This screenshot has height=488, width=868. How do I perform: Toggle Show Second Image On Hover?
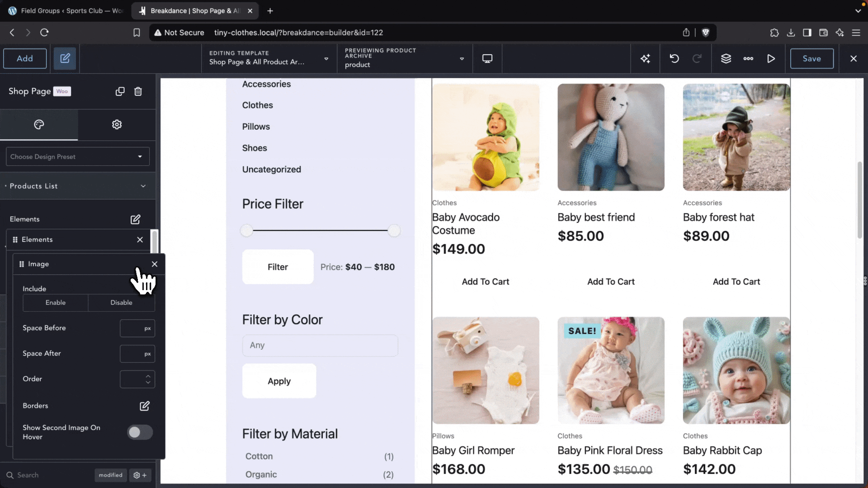pos(140,432)
